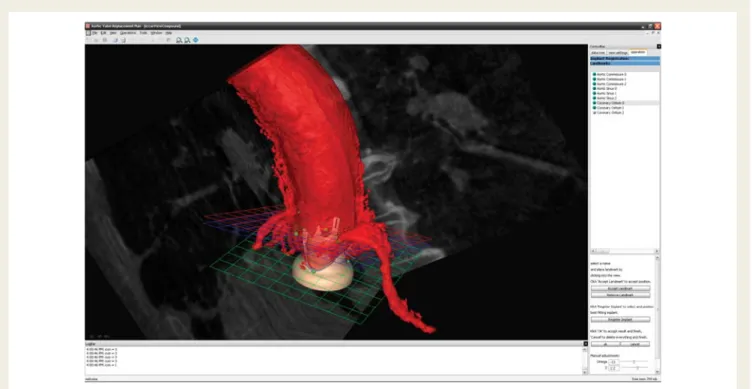Click the application icon in the menu bar
The width and height of the screenshot is (752, 389).
pyautogui.click(x=88, y=33)
